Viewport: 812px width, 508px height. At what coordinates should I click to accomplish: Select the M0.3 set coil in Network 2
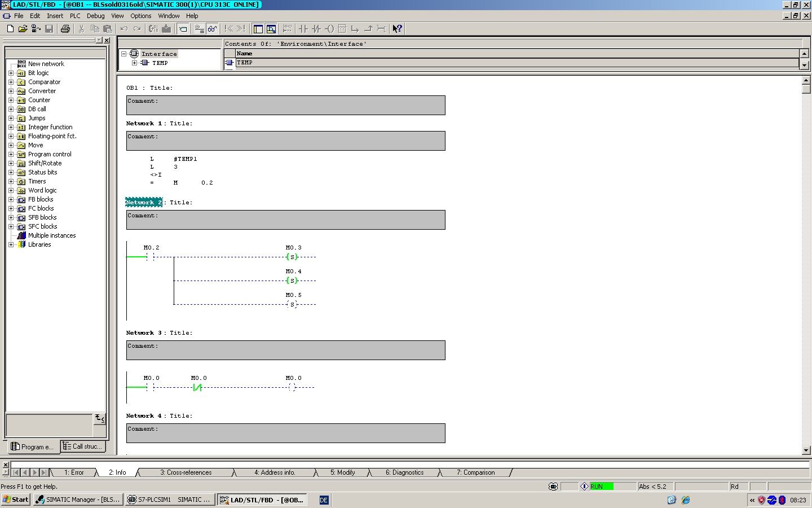pos(292,257)
